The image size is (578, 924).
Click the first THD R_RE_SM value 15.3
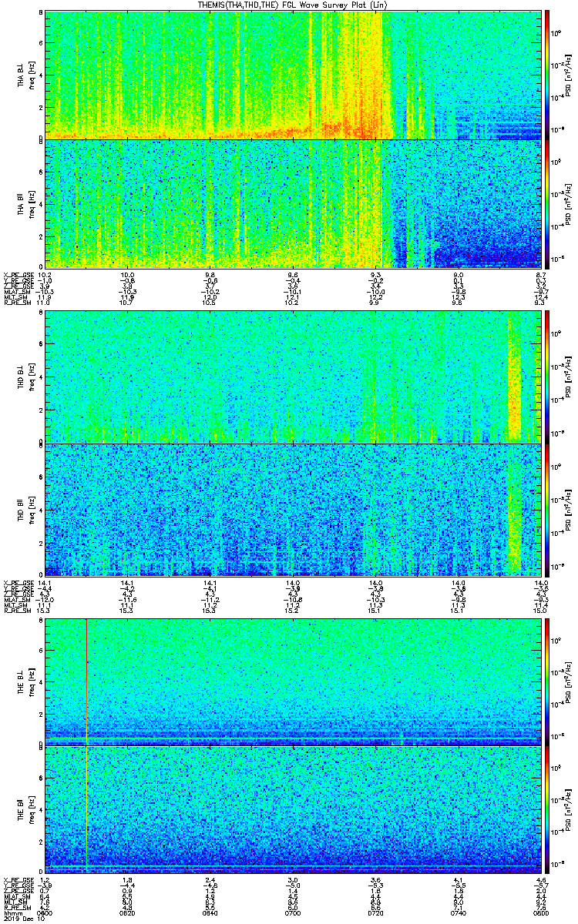pyautogui.click(x=45, y=612)
